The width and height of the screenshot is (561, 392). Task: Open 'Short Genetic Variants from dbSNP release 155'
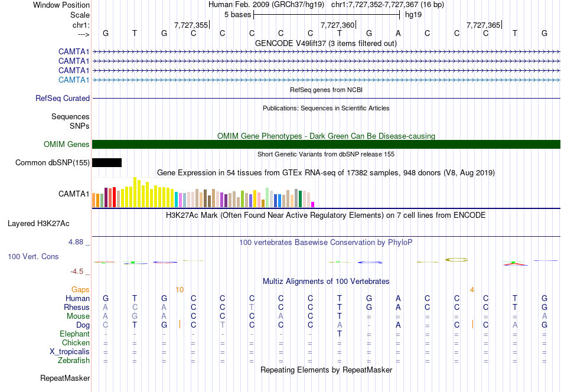pyautogui.click(x=326, y=154)
